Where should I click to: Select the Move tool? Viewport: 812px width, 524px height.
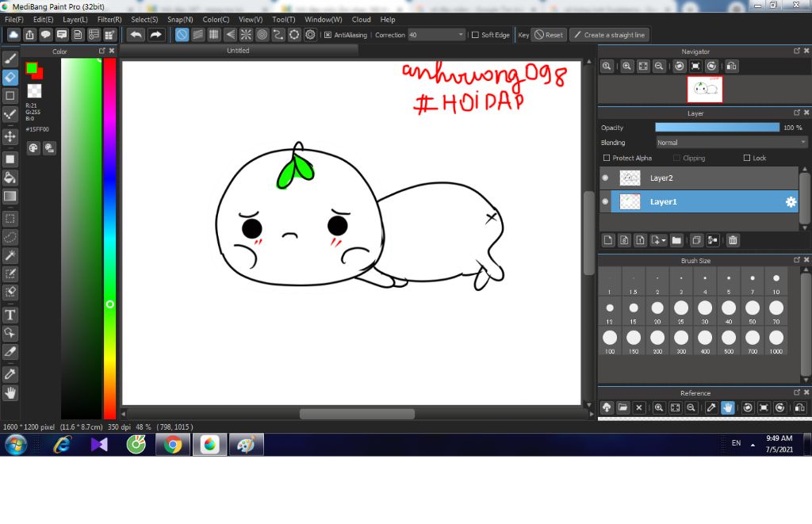10,136
